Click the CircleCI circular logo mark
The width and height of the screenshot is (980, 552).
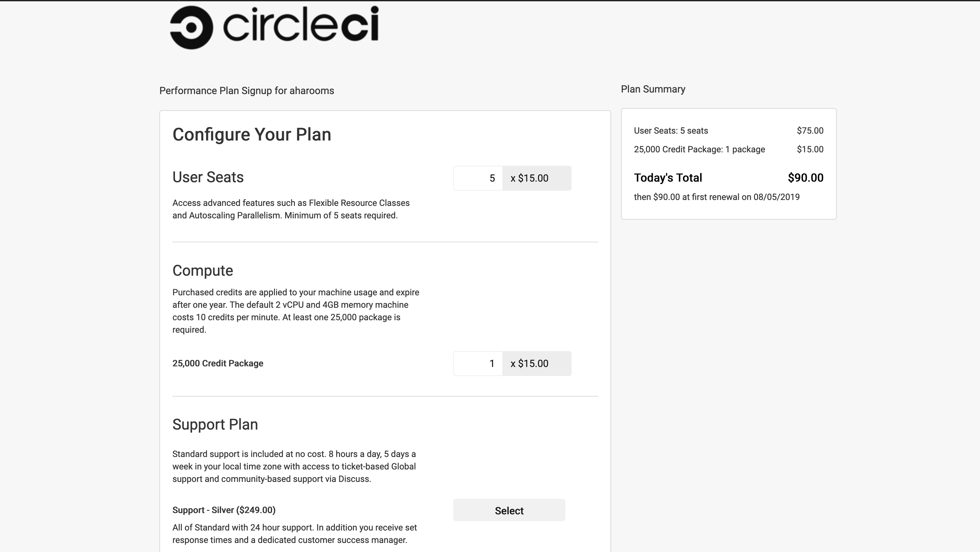click(x=191, y=27)
